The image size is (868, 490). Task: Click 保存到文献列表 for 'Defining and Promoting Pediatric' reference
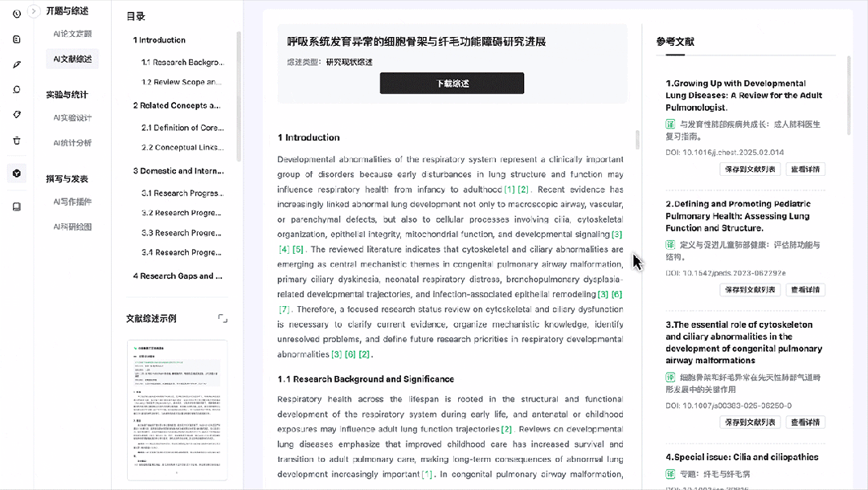pos(750,290)
